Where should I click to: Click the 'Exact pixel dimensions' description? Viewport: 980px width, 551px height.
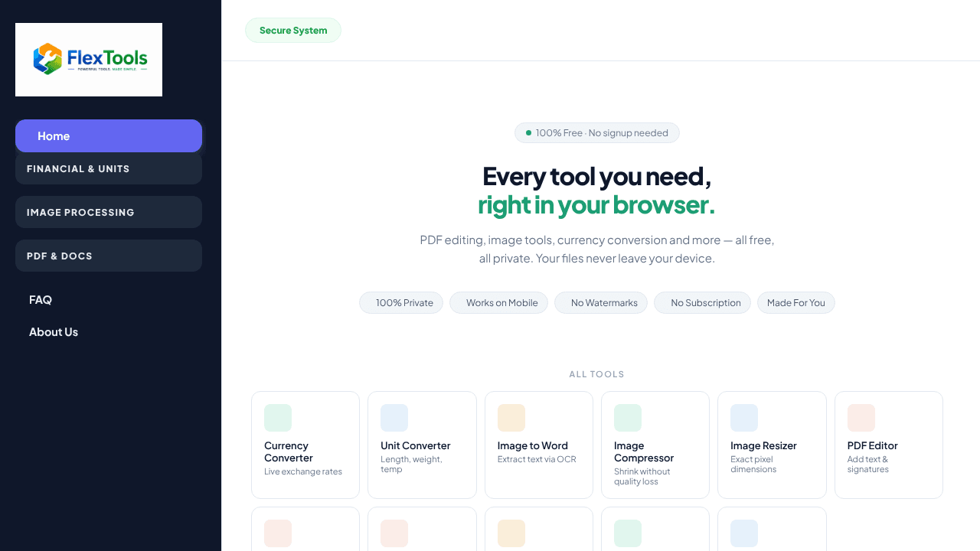[753, 465]
